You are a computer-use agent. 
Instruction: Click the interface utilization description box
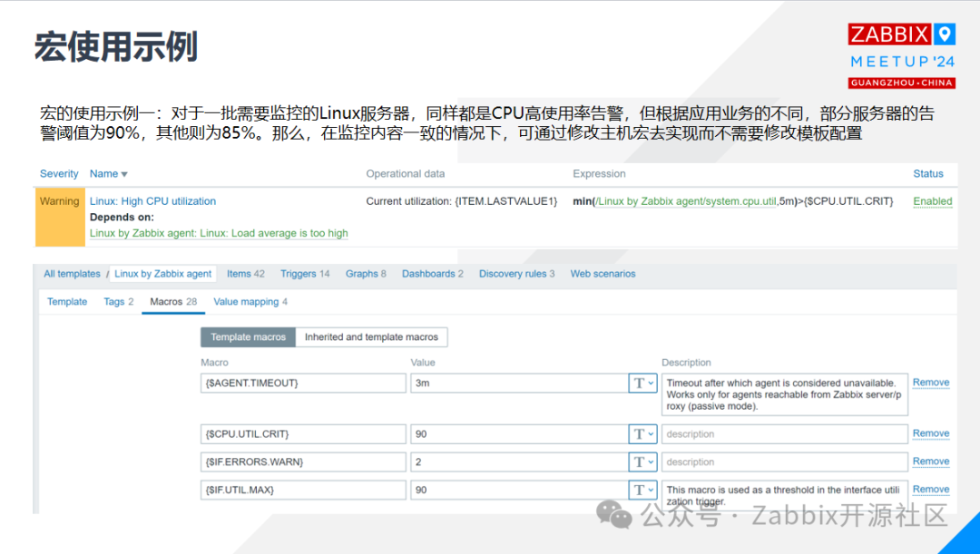point(784,495)
